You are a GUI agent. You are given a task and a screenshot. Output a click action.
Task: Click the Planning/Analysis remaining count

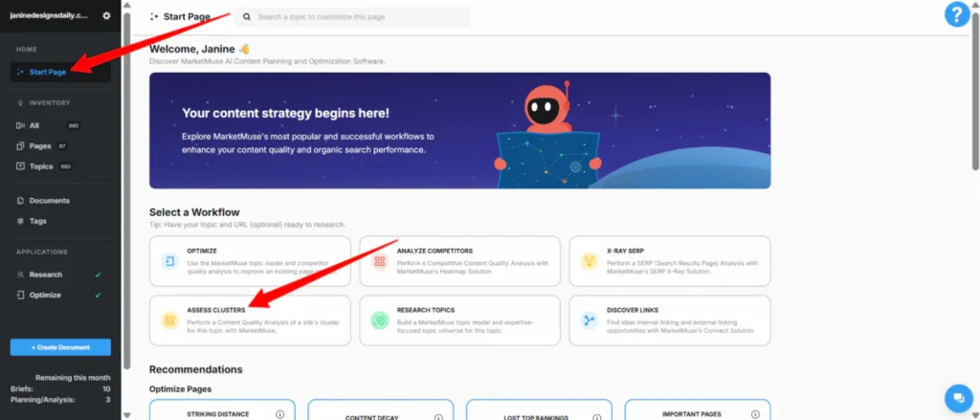pos(108,399)
